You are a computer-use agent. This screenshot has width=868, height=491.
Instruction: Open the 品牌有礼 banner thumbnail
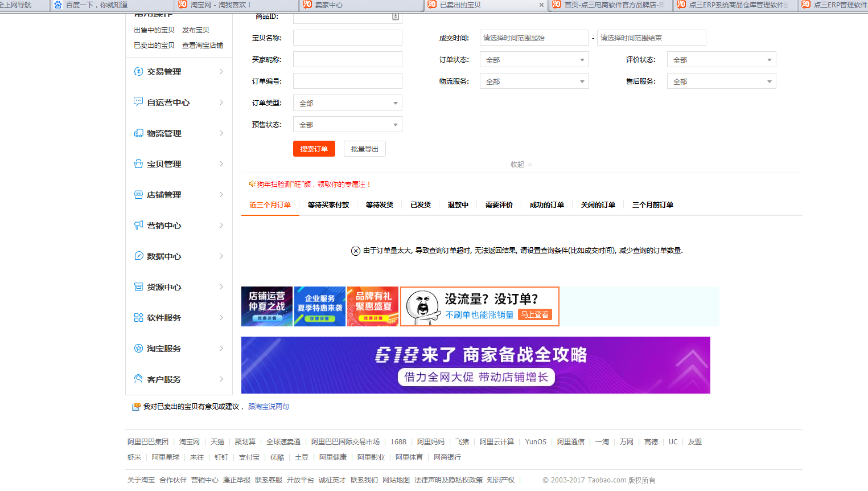[373, 306]
